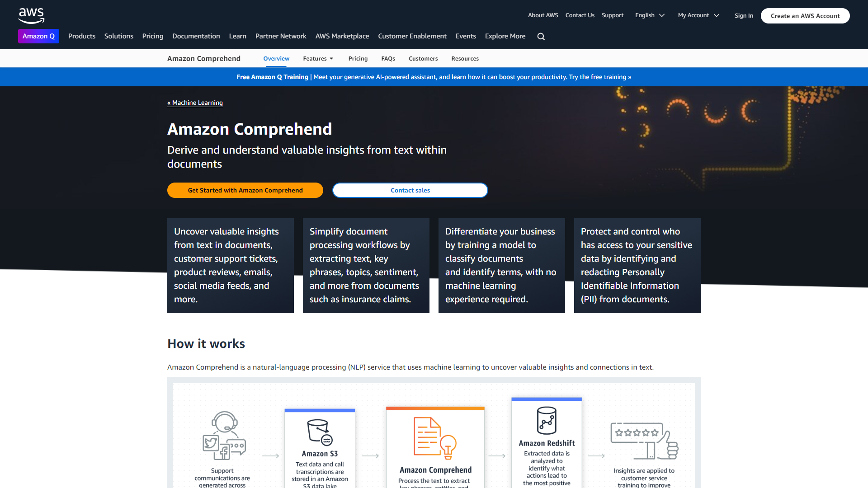Expand the Features dropdown menu
868x488 pixels.
coord(319,58)
